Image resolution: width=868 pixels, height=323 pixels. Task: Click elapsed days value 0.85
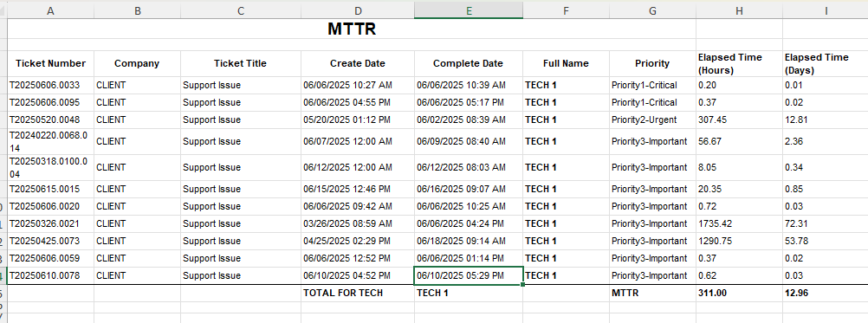pyautogui.click(x=826, y=189)
